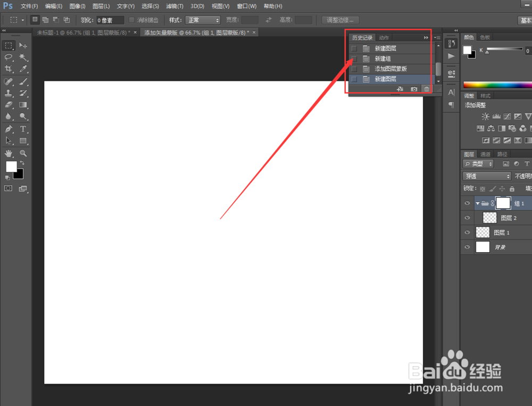Select the Blur tool
This screenshot has width=532, height=406.
click(9, 117)
